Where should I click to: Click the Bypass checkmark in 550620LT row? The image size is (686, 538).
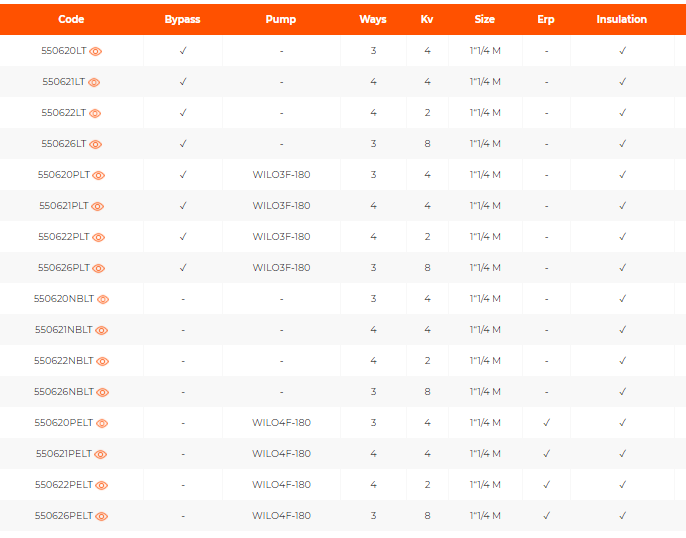click(183, 50)
